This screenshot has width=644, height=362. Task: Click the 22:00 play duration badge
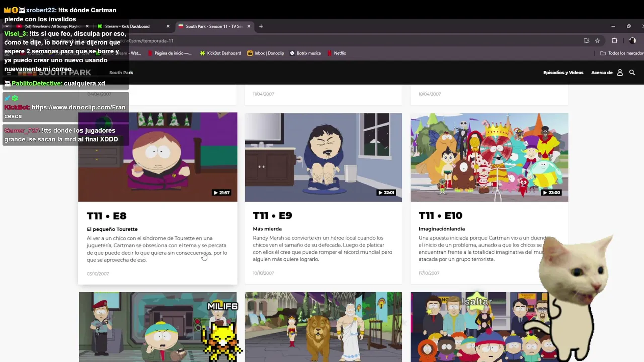pos(552,193)
